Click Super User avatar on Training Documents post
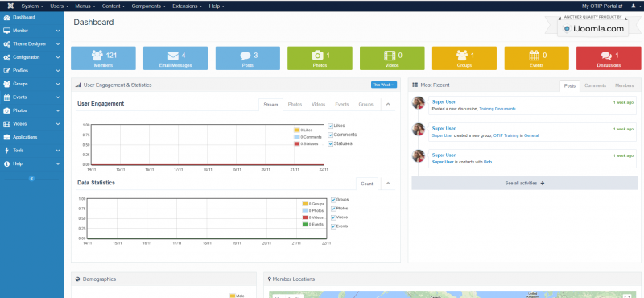The width and height of the screenshot is (644, 298). (x=419, y=103)
